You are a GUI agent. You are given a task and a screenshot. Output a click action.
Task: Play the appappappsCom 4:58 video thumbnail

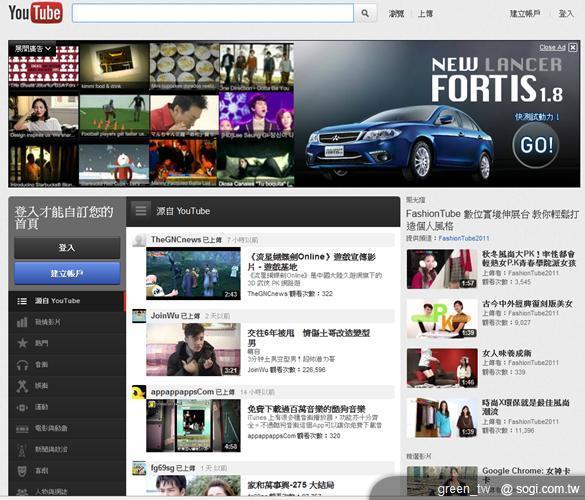coord(193,426)
